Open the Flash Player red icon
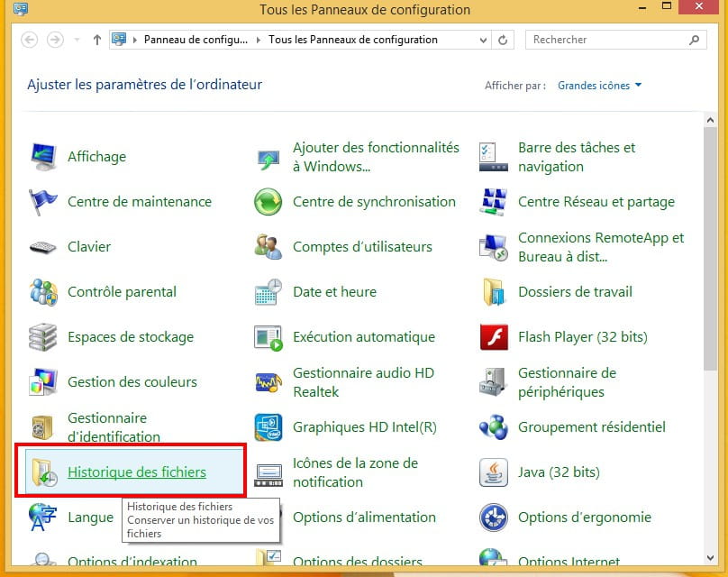Image resolution: width=728 pixels, height=577 pixels. coord(494,337)
